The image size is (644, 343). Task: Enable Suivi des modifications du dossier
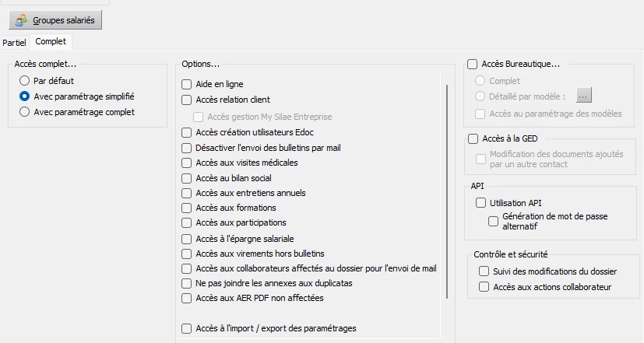point(484,271)
